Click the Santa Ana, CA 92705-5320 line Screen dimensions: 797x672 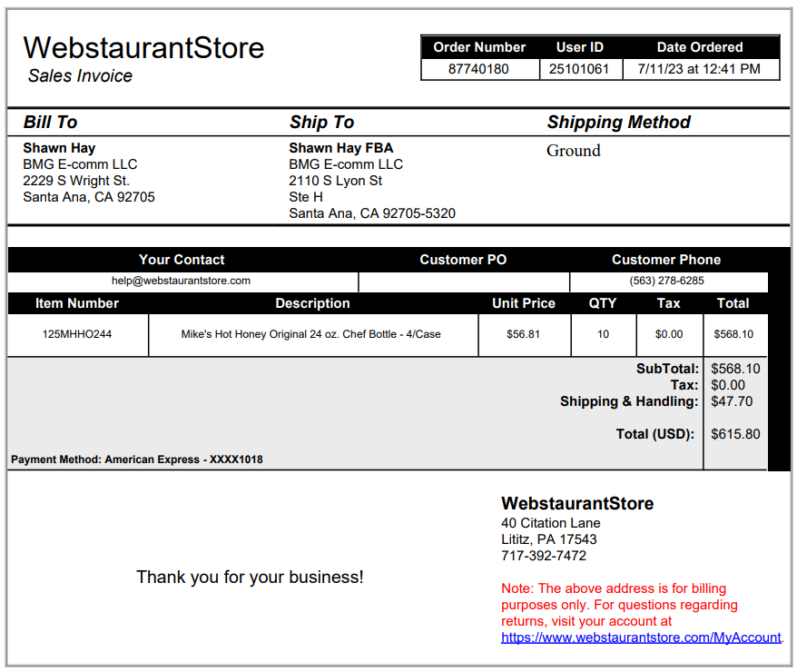pos(372,213)
